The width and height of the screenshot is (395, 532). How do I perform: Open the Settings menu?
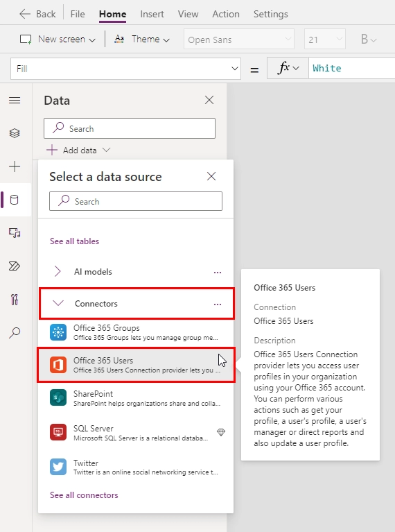pyautogui.click(x=270, y=14)
